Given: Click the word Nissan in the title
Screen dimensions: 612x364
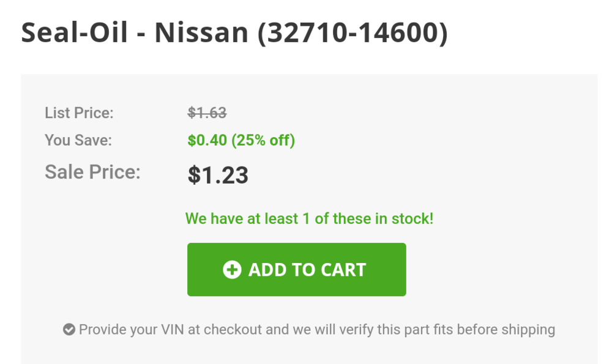Looking at the screenshot, I should click(201, 32).
